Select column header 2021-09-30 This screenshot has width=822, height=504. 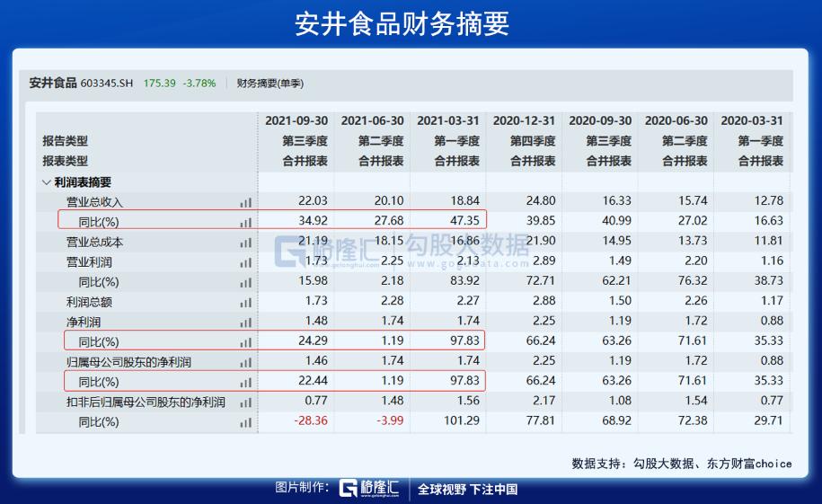click(296, 120)
